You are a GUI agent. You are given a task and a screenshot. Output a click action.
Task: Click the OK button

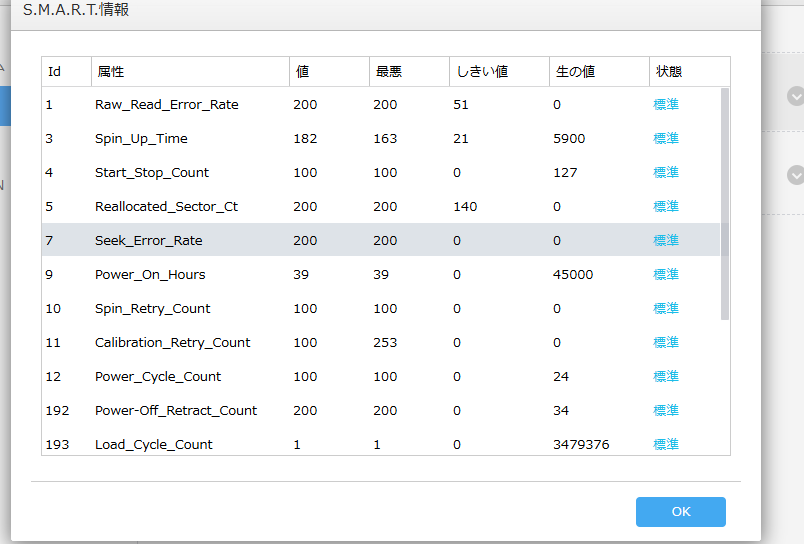pyautogui.click(x=680, y=511)
